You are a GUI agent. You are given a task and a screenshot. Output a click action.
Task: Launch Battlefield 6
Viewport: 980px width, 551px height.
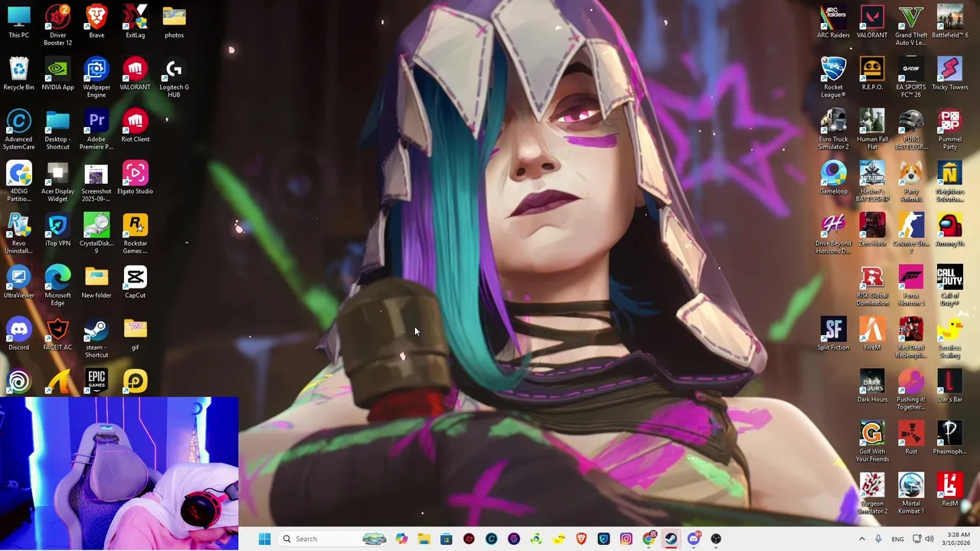pyautogui.click(x=950, y=22)
